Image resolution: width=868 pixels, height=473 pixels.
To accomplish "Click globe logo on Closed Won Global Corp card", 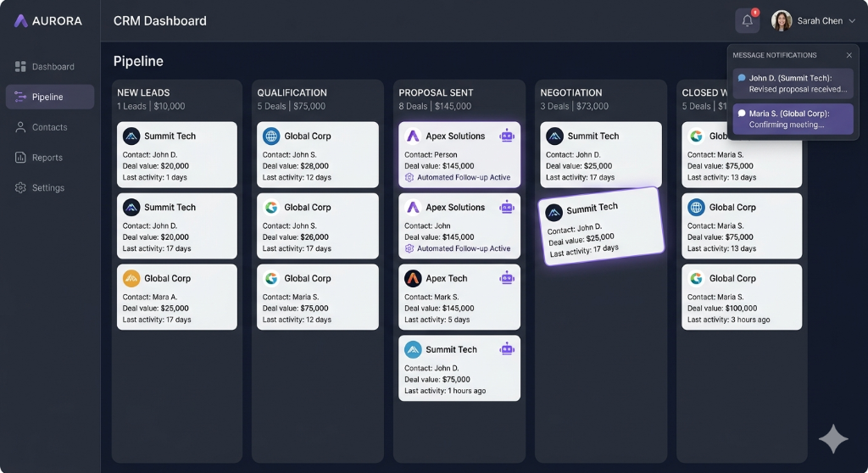I will [x=696, y=207].
